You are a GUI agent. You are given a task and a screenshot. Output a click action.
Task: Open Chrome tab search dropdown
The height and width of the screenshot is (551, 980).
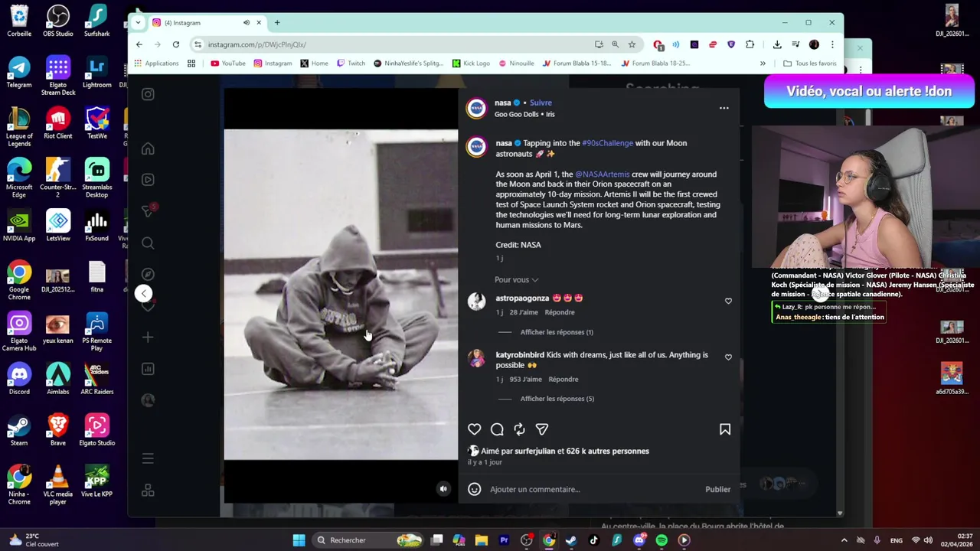138,23
